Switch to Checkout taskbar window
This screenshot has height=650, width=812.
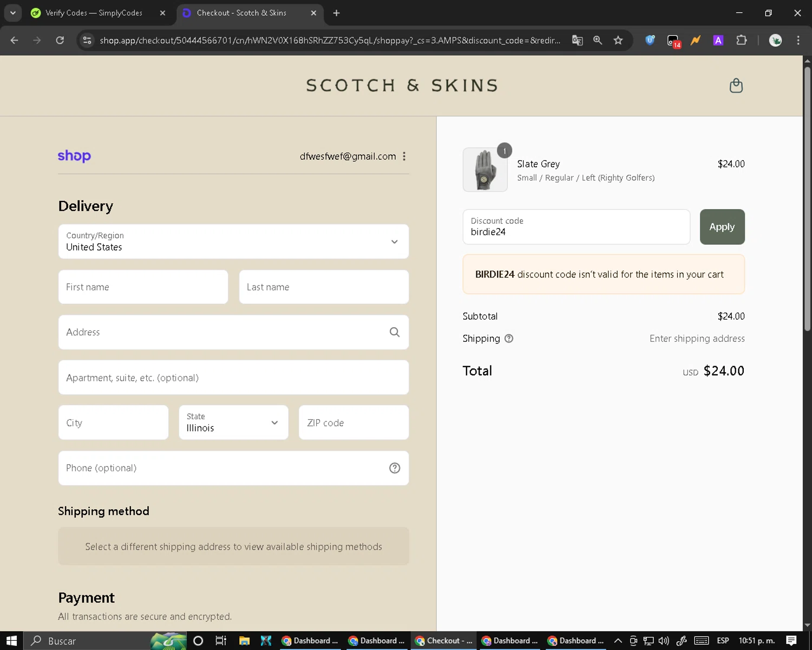pyautogui.click(x=443, y=641)
